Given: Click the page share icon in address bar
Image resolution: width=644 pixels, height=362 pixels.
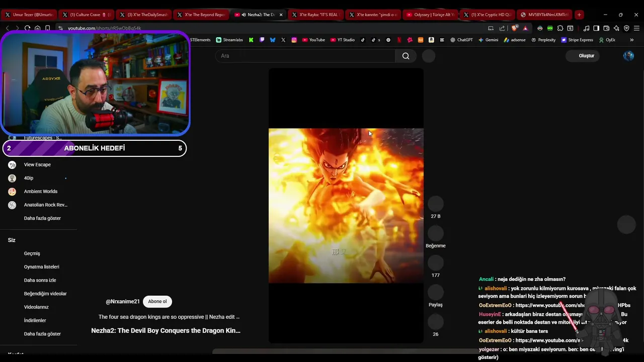Looking at the screenshot, I should click(502, 28).
